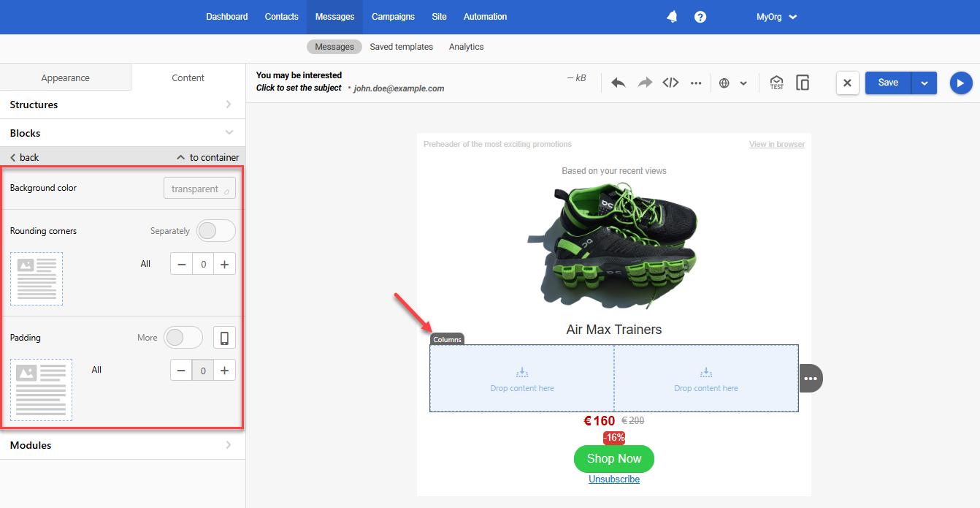Image resolution: width=980 pixels, height=508 pixels.
Task: Send a test message
Action: (776, 83)
